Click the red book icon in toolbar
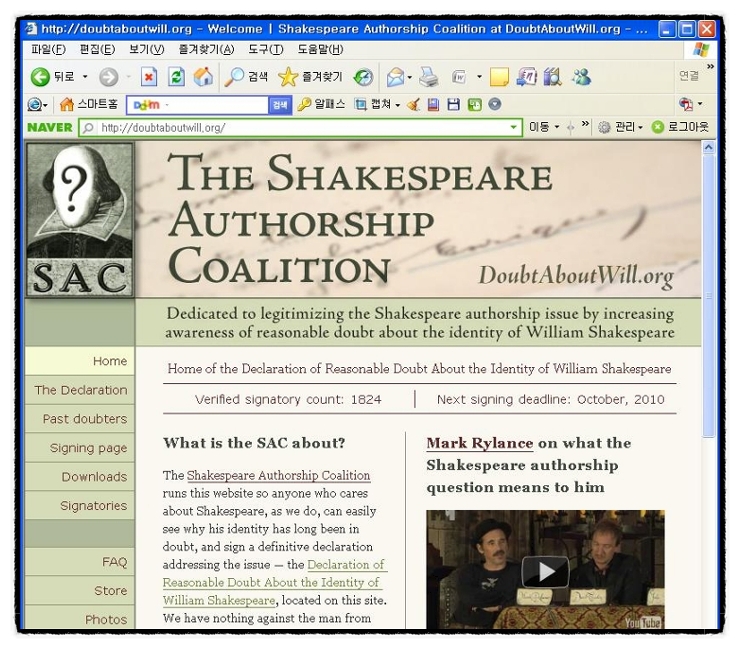The height and width of the screenshot is (649, 740). pos(433,105)
